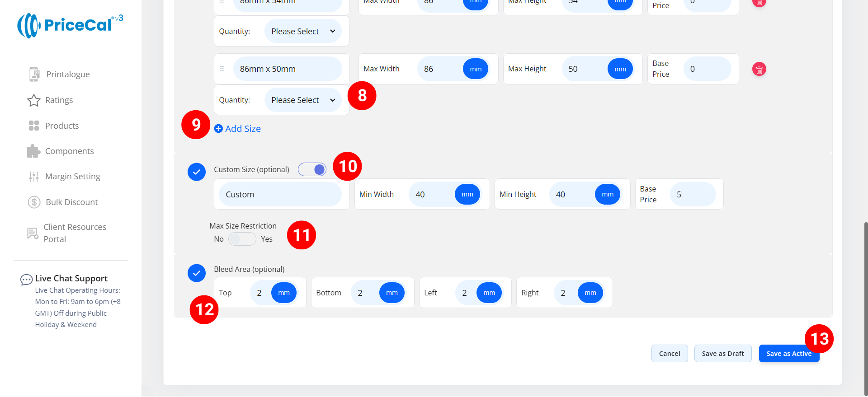Open the Products menu item
The width and height of the screenshot is (868, 397).
[x=62, y=126]
